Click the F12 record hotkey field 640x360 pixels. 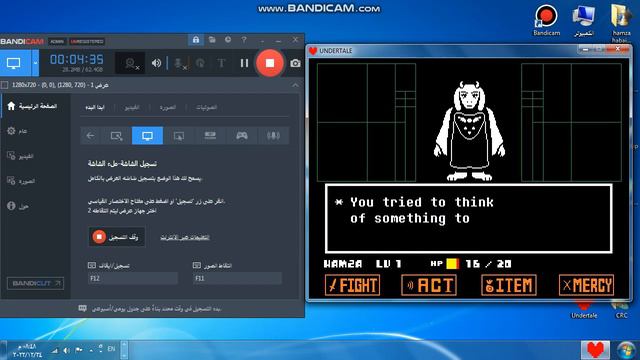[133, 278]
